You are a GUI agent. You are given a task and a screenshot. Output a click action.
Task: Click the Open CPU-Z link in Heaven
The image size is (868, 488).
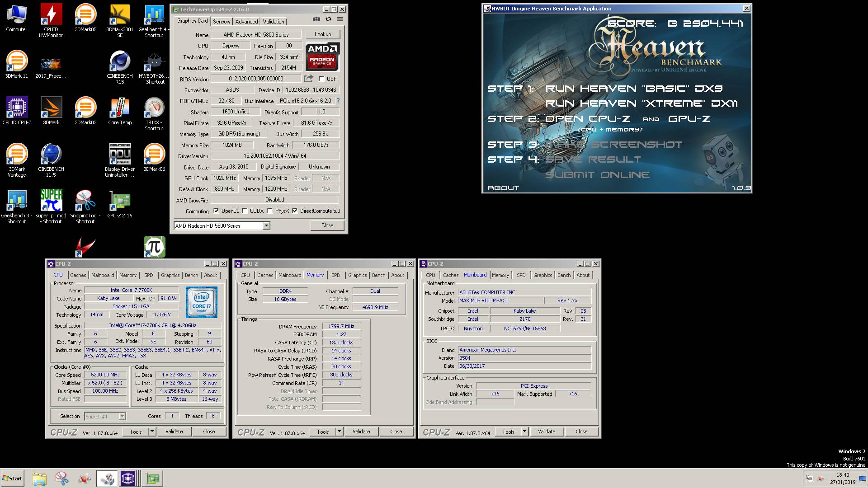[588, 119]
